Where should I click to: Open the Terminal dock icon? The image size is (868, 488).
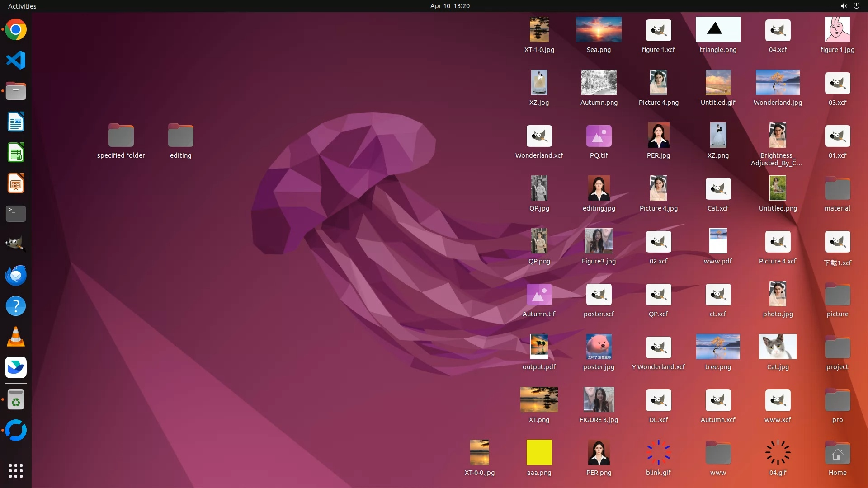[x=16, y=213]
